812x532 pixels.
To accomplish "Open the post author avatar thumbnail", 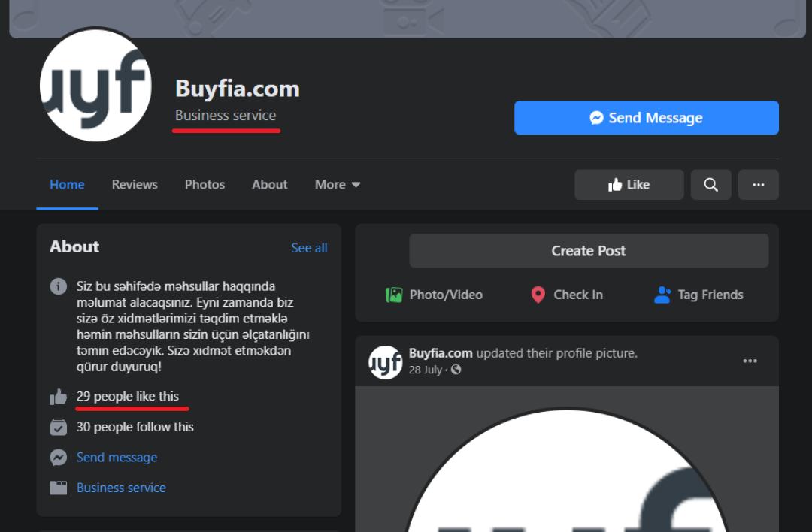I will point(385,362).
